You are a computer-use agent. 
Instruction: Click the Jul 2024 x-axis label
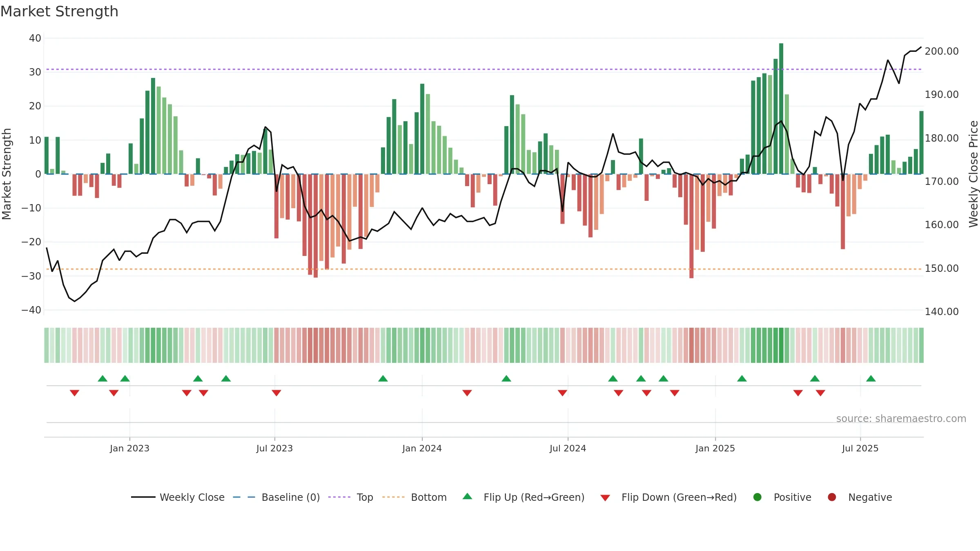coord(568,449)
